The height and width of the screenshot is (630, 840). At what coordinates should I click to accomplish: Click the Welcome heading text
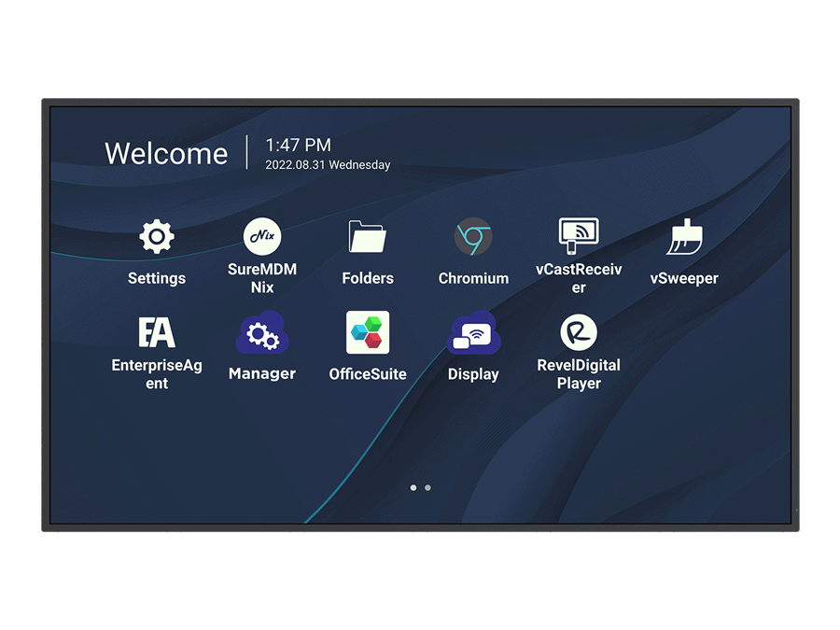point(166,154)
